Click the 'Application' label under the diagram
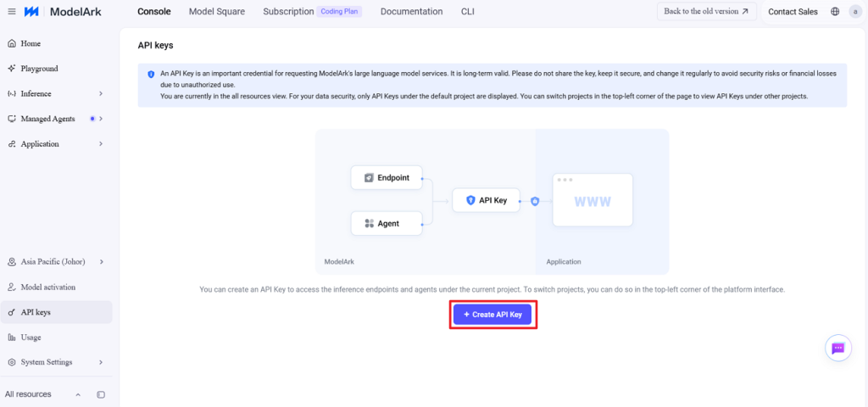868x407 pixels. point(564,262)
